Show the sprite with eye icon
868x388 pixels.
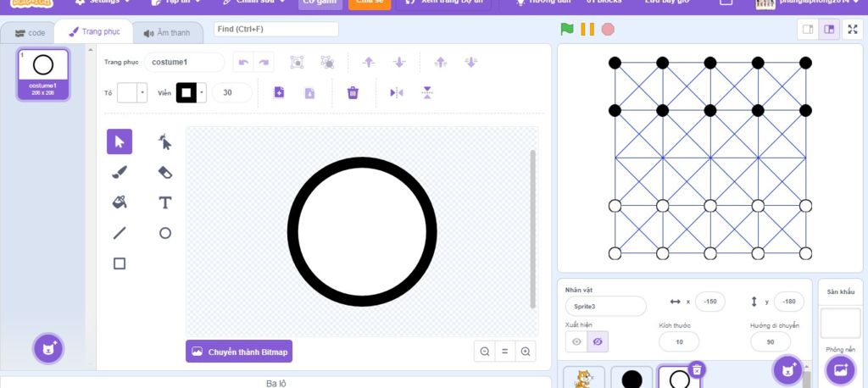coord(576,341)
